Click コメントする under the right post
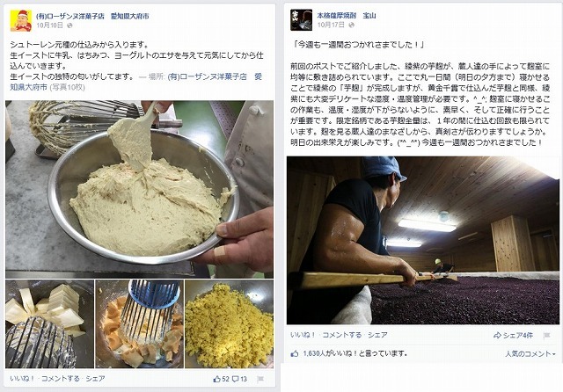This screenshot has width=563, height=392. tap(342, 335)
